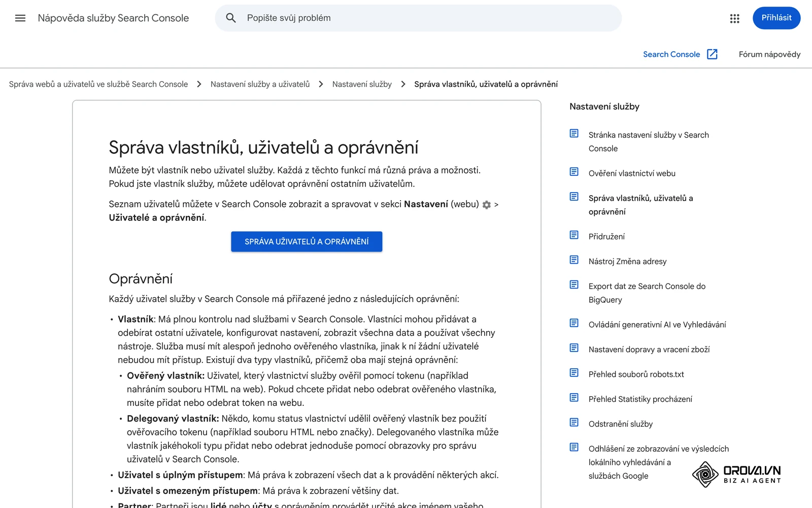Open breadcrumb Nastavení služby a uživatelů

pos(260,84)
